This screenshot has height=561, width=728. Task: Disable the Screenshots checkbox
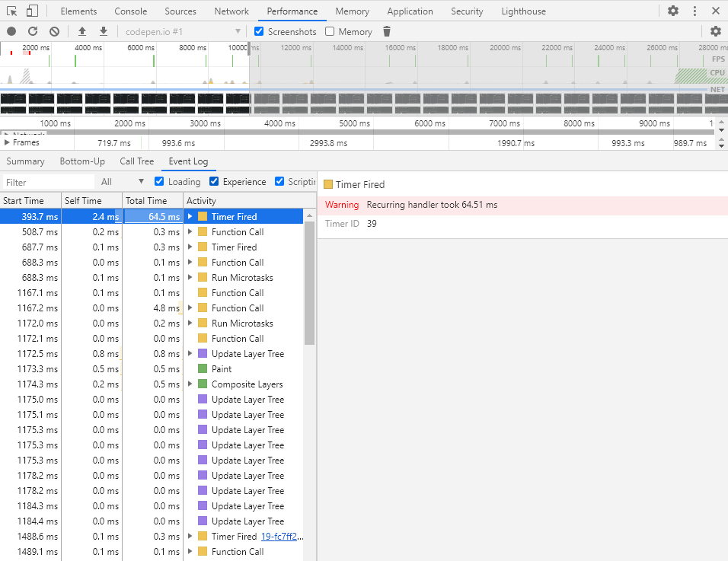click(x=258, y=31)
